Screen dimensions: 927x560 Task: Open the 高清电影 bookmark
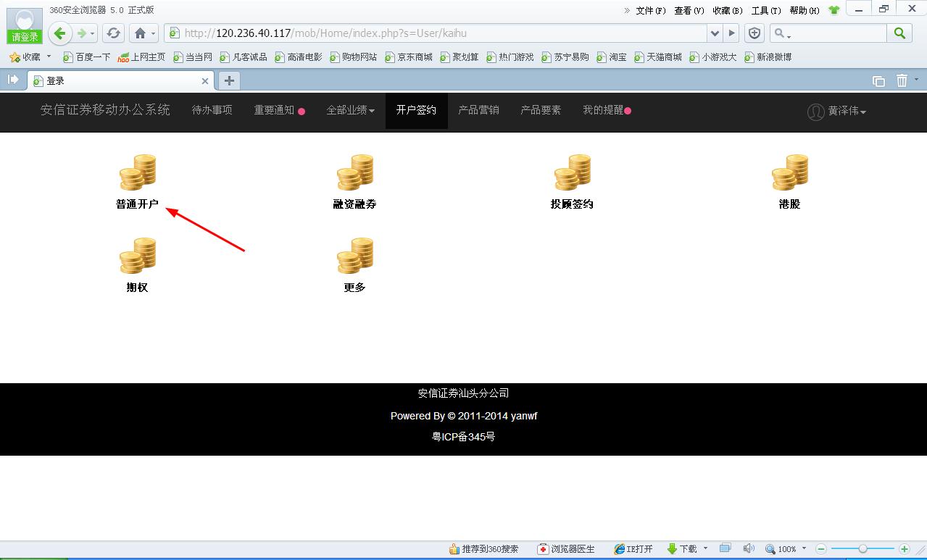pyautogui.click(x=299, y=57)
